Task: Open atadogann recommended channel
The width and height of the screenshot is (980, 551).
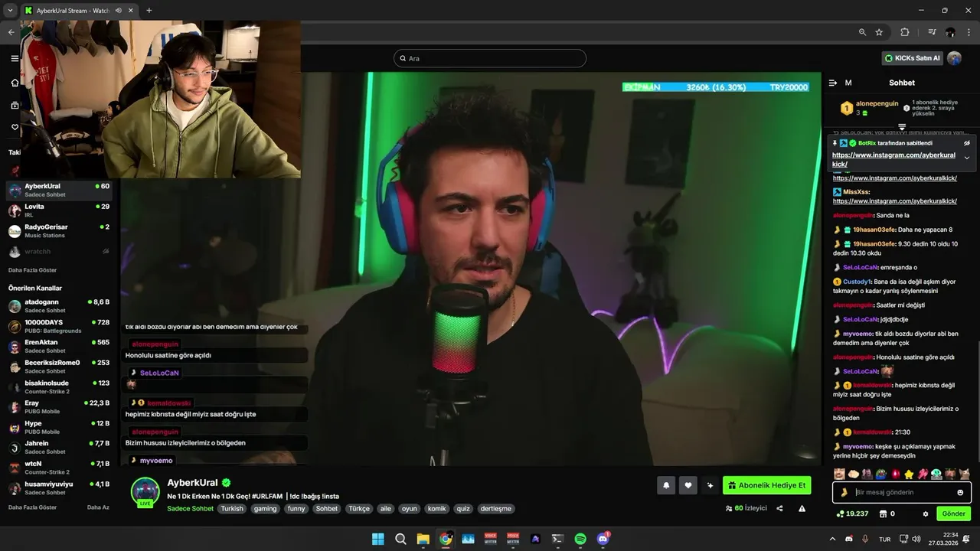Action: coord(60,306)
